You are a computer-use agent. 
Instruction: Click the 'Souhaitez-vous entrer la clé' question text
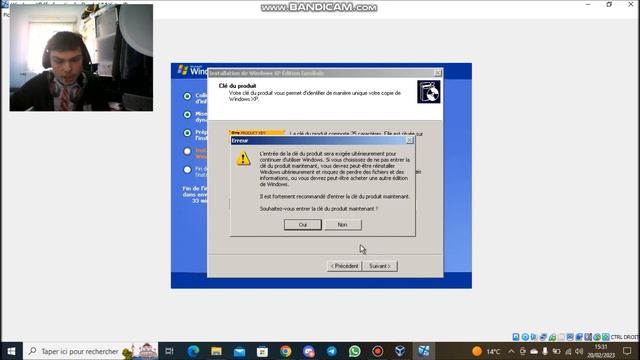318,209
